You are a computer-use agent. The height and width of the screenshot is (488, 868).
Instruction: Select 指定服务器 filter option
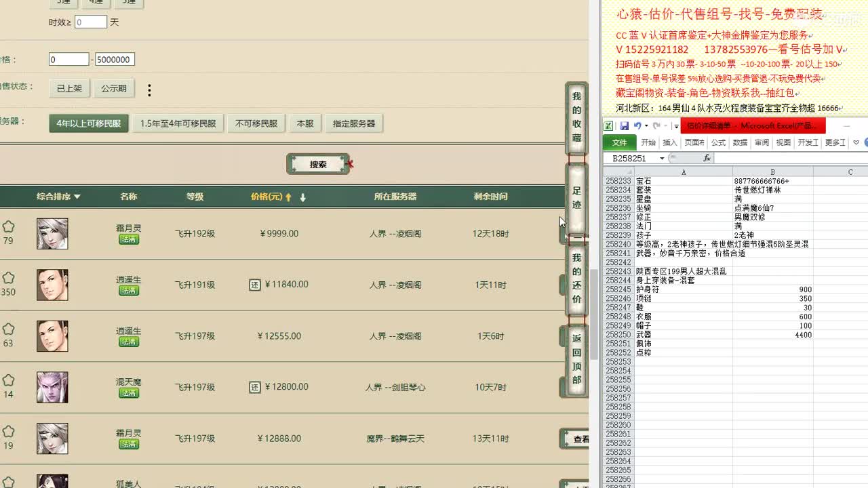tap(354, 123)
